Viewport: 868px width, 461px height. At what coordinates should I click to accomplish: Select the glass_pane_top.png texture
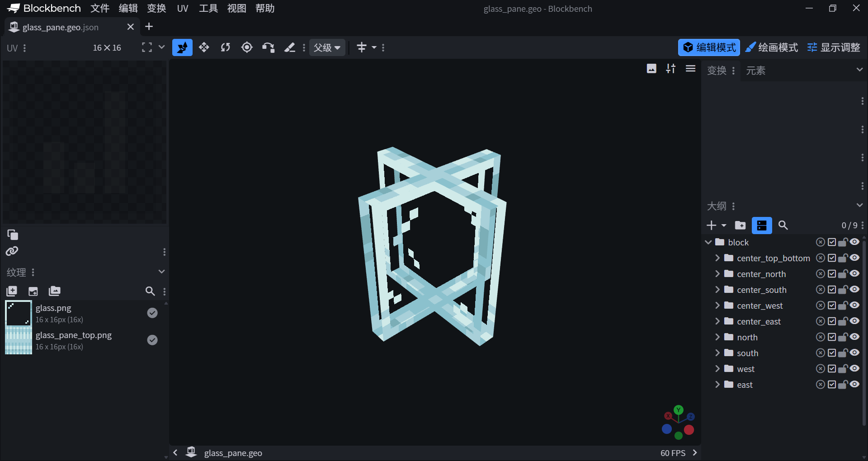point(84,340)
